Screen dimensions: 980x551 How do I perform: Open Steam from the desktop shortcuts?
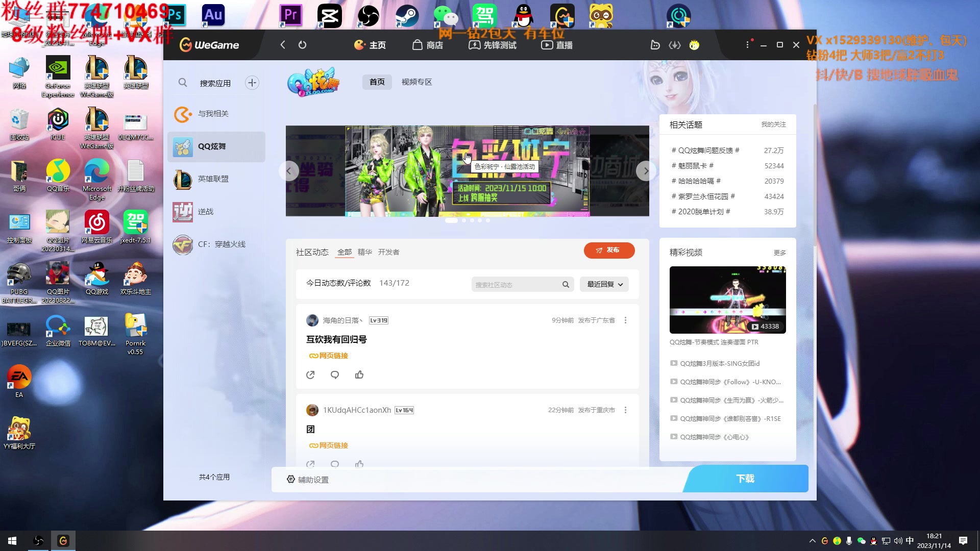coord(407,16)
